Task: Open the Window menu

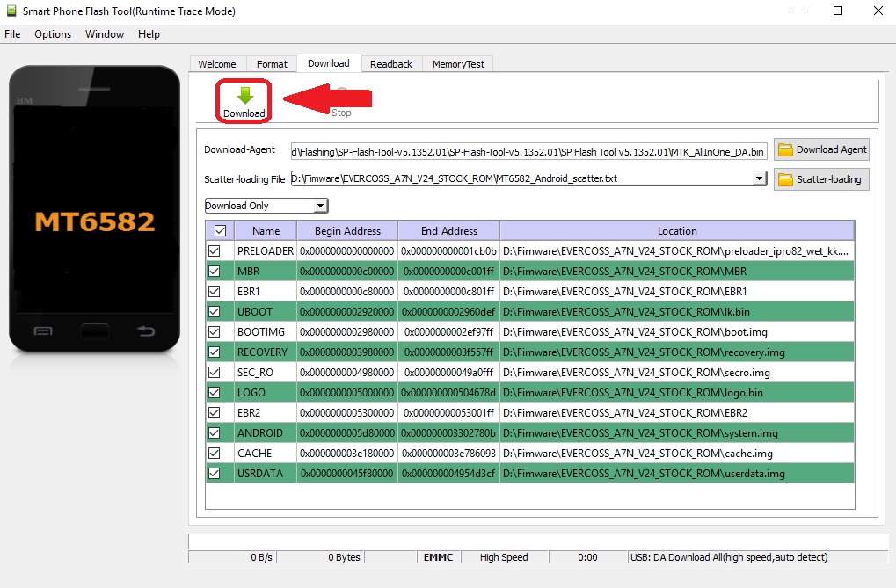Action: pyautogui.click(x=105, y=34)
